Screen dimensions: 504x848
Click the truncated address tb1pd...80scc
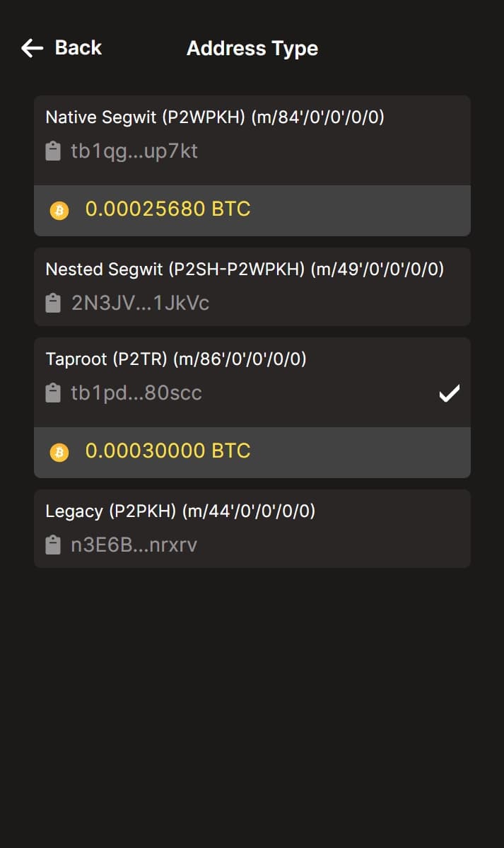pyautogui.click(x=134, y=393)
